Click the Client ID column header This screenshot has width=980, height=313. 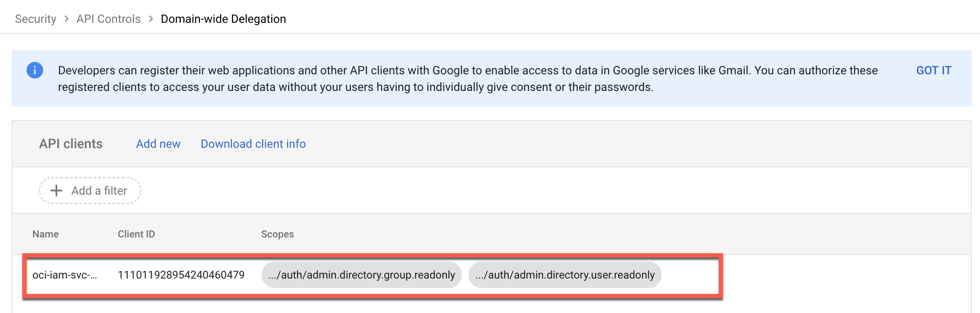(x=136, y=234)
